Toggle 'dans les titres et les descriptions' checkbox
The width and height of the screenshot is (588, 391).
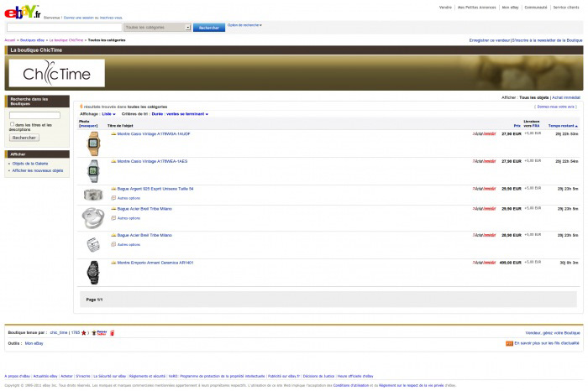[x=12, y=124]
